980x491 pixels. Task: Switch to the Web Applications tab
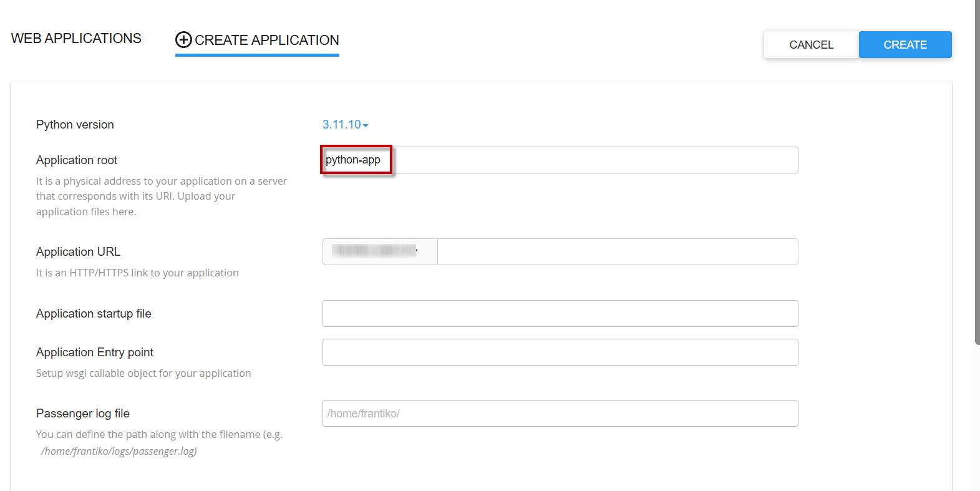[x=76, y=39]
